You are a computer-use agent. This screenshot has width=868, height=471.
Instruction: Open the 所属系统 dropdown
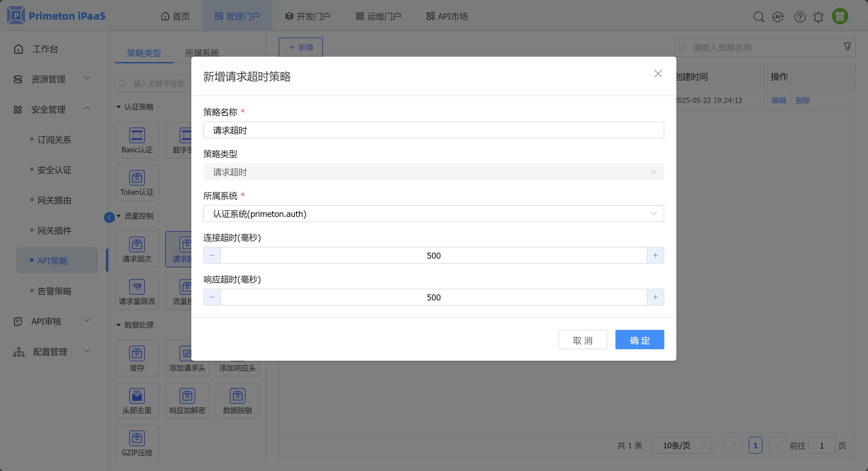pos(433,214)
